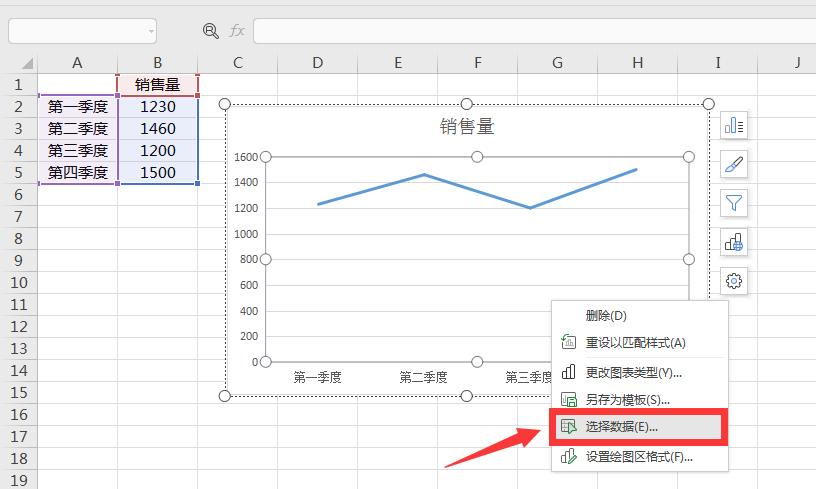816x489 pixels.
Task: Choose 重设以匹配样式(A) menu entry
Action: coord(635,343)
